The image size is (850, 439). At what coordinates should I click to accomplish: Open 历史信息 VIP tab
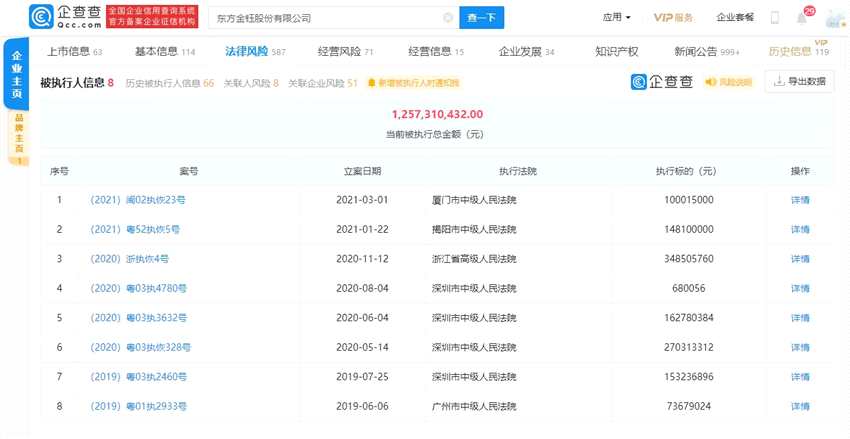click(x=799, y=51)
